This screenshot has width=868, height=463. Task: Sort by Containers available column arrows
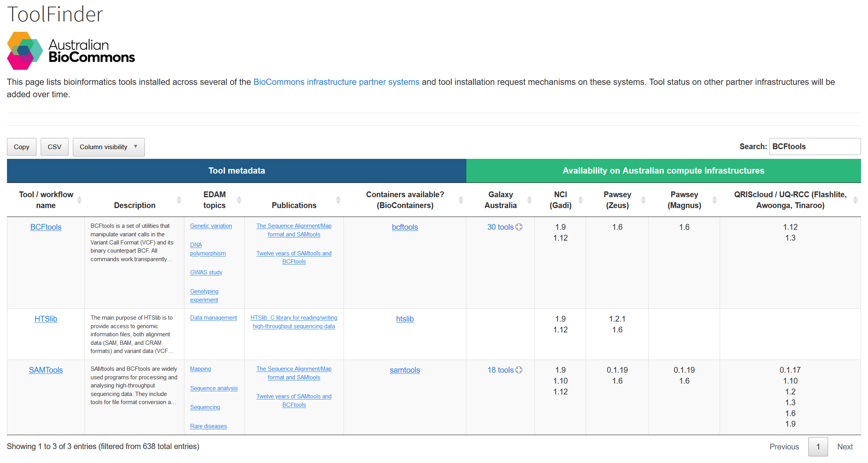[x=461, y=200]
